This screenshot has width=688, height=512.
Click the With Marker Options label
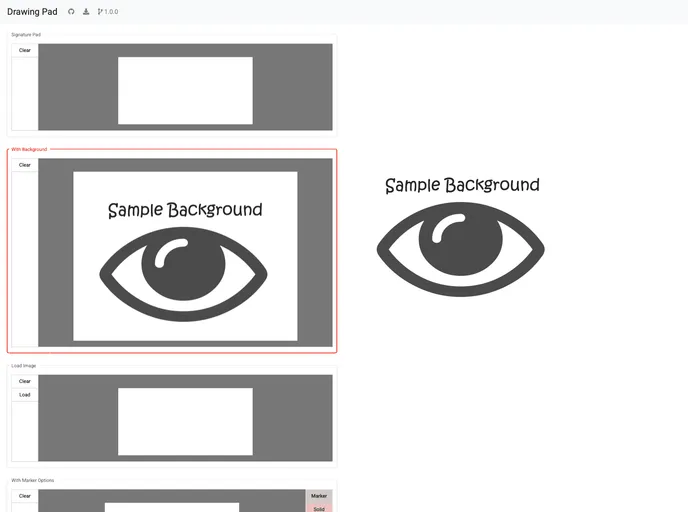point(32,480)
